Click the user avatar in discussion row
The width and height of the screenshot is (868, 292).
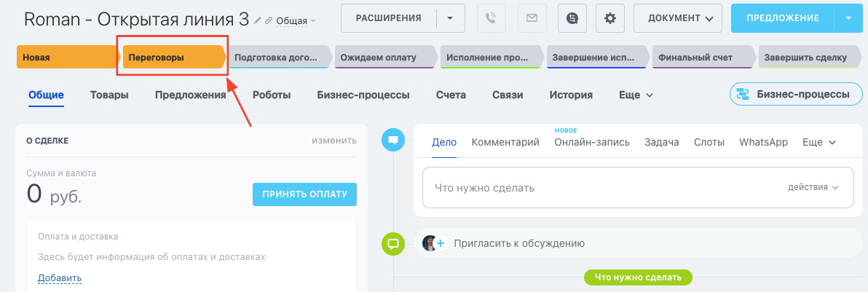(x=429, y=242)
